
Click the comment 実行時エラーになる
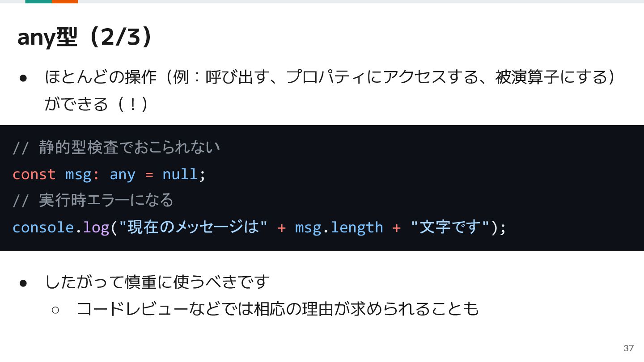[93, 200]
